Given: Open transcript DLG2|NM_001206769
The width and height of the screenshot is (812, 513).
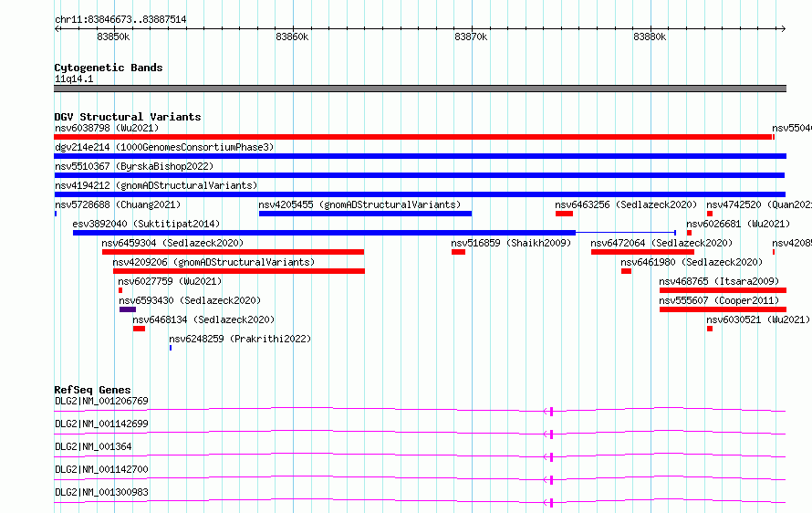Looking at the screenshot, I should (x=101, y=401).
